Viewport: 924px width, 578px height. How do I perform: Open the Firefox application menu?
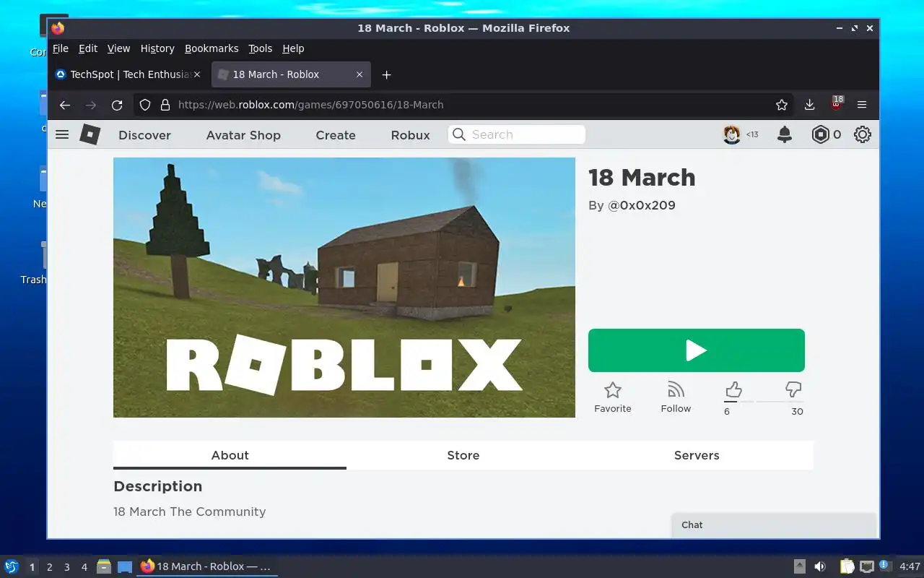[x=862, y=105]
